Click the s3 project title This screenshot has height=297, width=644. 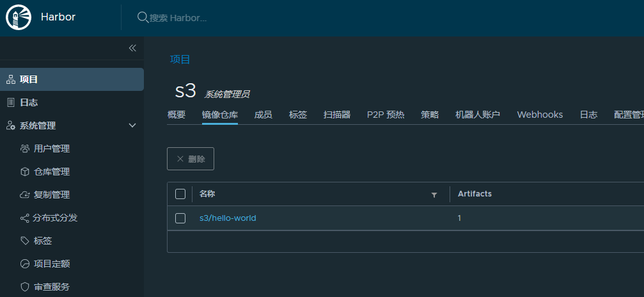(x=185, y=90)
